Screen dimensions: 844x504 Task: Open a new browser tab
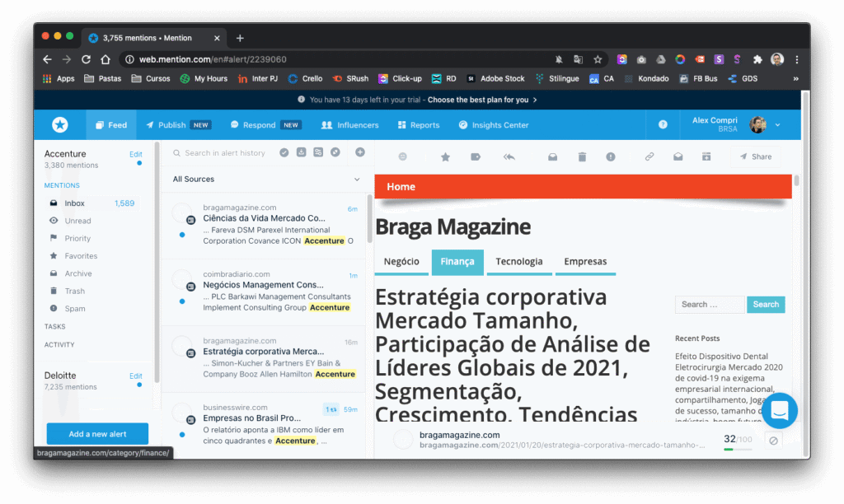pyautogui.click(x=240, y=38)
